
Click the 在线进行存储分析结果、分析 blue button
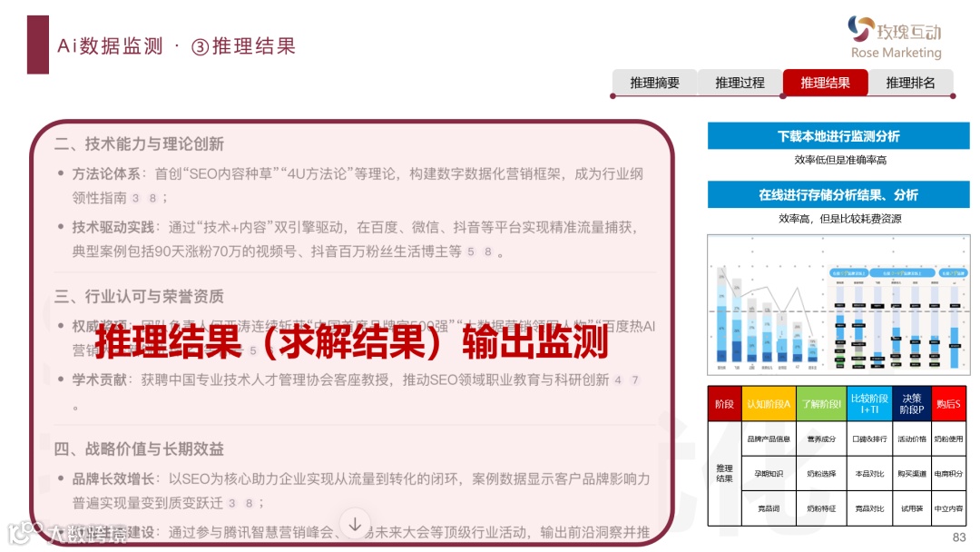(x=838, y=195)
